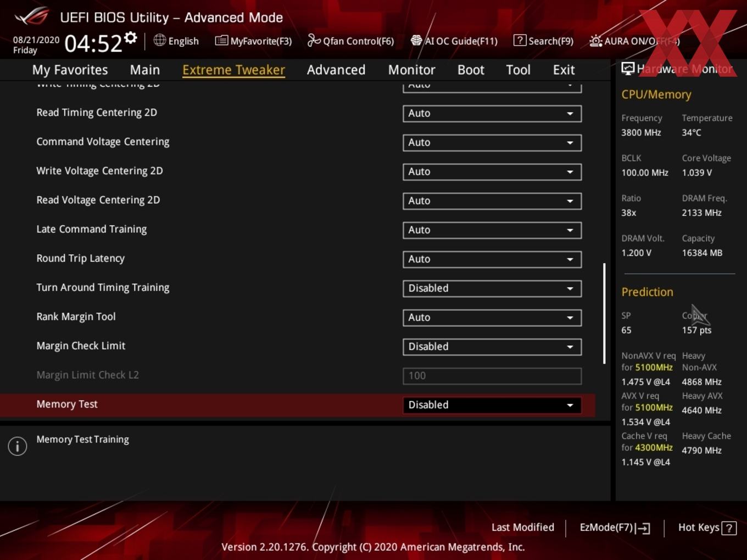Screen dimensions: 747x560
Task: Open Read Timing Centering 2D dropdown
Action: coord(492,114)
